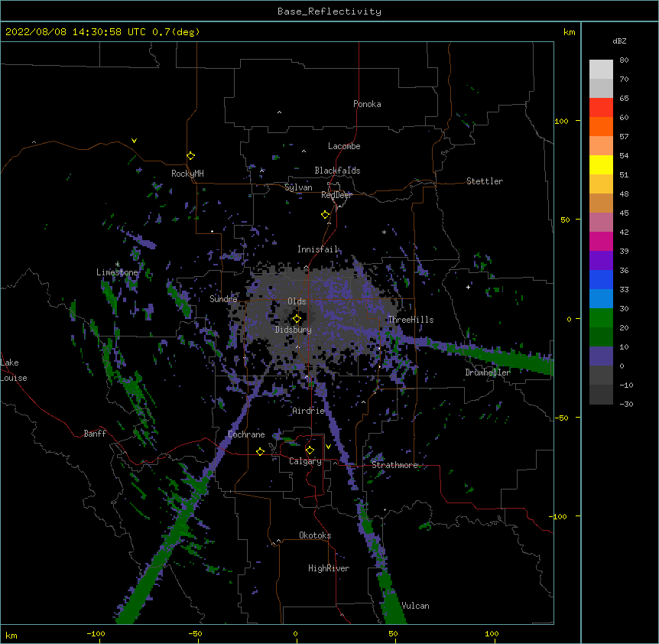659x644 pixels.
Task: Click the RockyMH label
Action: [187, 174]
